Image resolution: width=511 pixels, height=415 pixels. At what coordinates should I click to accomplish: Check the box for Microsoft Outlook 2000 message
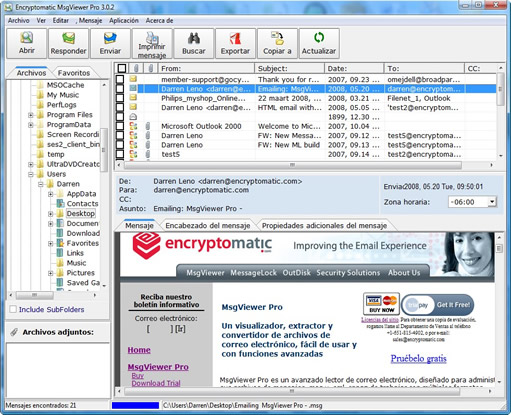(120, 126)
